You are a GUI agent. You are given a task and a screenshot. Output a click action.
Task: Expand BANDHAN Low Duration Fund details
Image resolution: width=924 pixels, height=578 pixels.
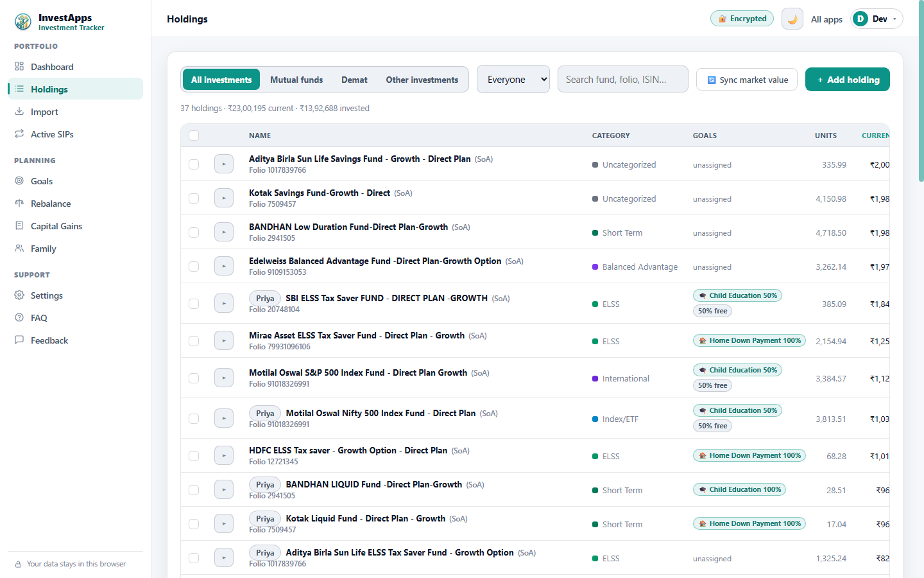pyautogui.click(x=224, y=232)
